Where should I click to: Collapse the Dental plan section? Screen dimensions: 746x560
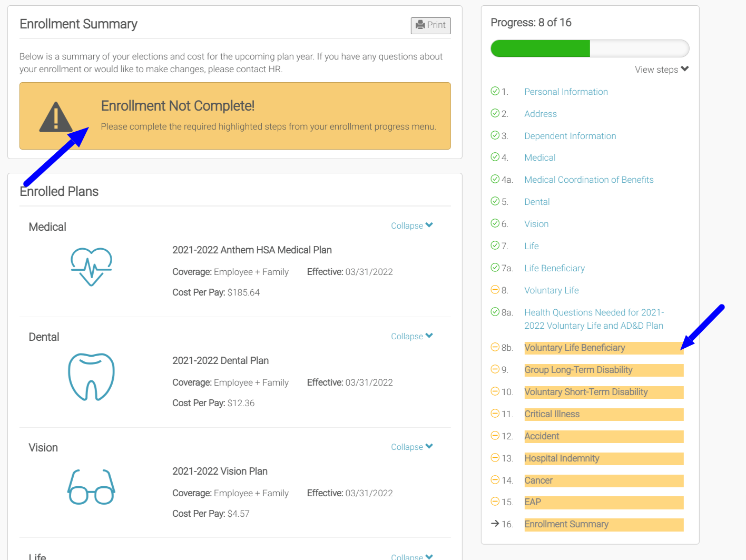pyautogui.click(x=411, y=336)
